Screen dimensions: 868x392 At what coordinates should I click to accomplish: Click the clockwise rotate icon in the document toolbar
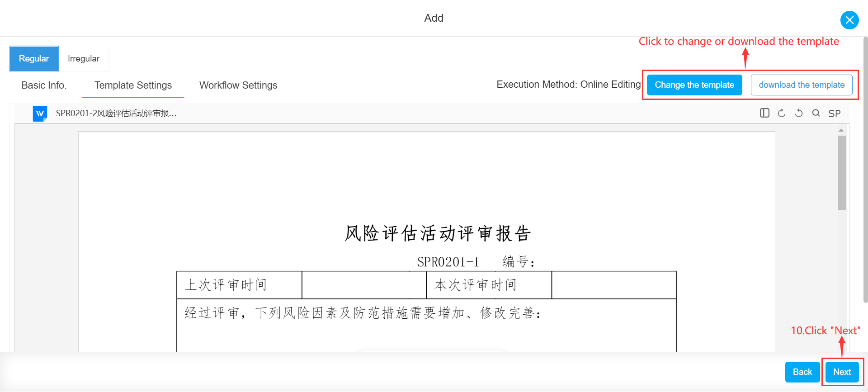coord(782,113)
